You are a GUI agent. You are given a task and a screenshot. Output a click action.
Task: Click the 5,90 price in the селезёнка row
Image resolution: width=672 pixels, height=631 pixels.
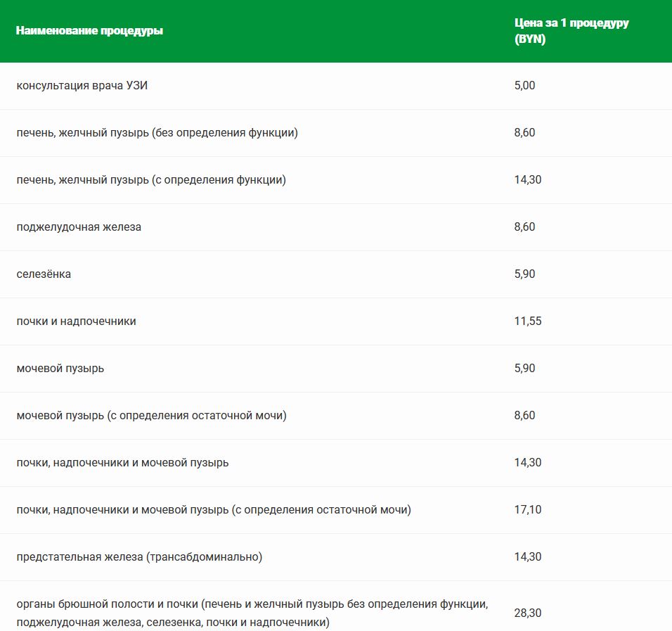click(524, 274)
